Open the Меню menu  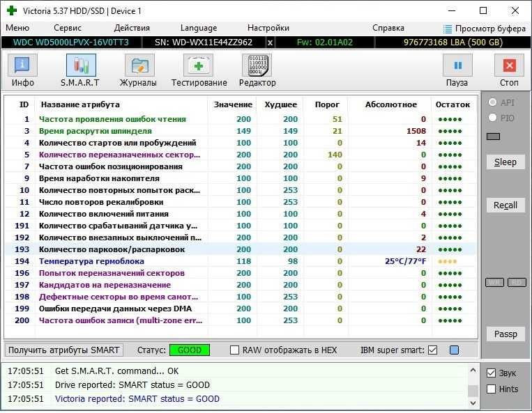click(17, 28)
